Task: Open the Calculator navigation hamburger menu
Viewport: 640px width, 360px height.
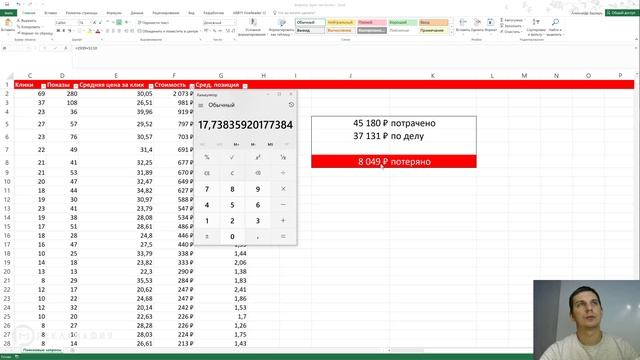Action: 200,105
